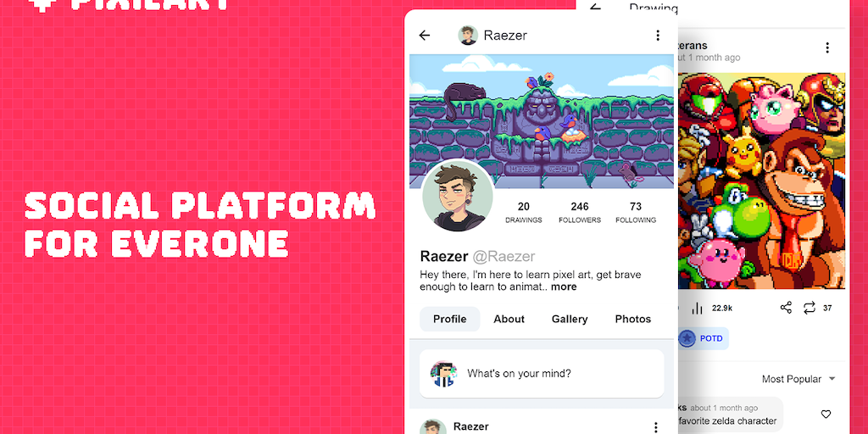Show Raezer's 20 drawings
Viewport: 868px width, 434px height.
524,212
